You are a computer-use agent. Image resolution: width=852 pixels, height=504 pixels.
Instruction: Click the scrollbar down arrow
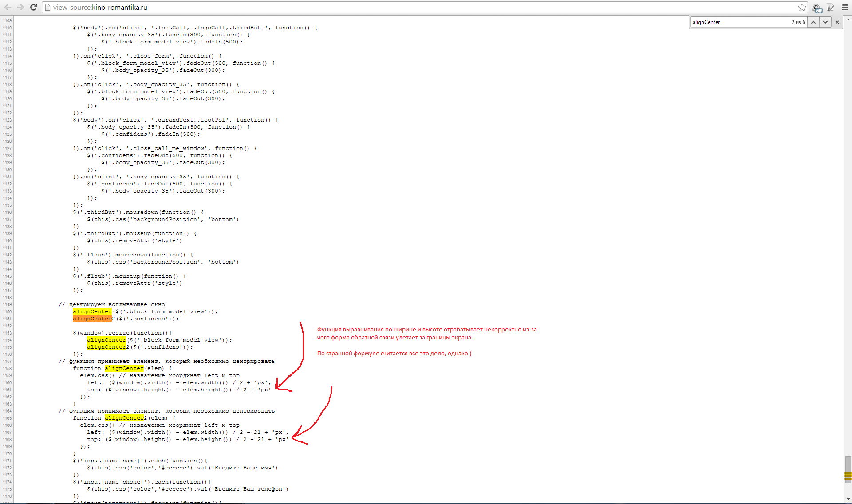(x=848, y=500)
